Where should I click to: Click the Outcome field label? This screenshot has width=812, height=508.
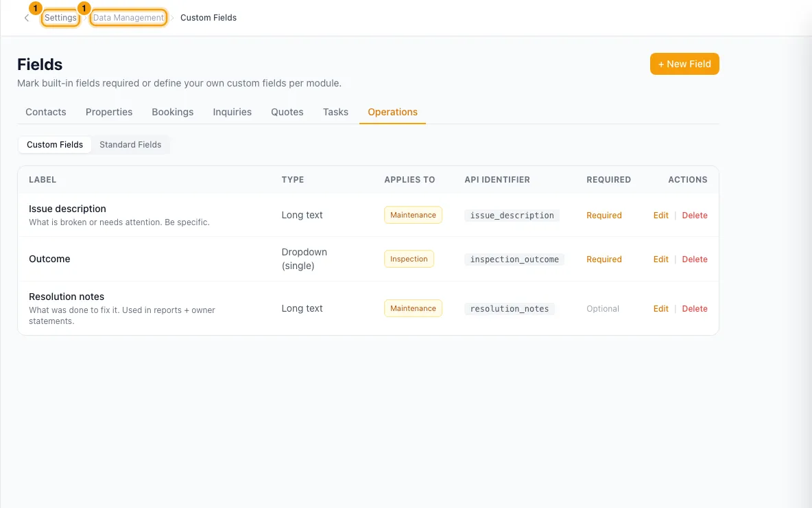pos(49,259)
